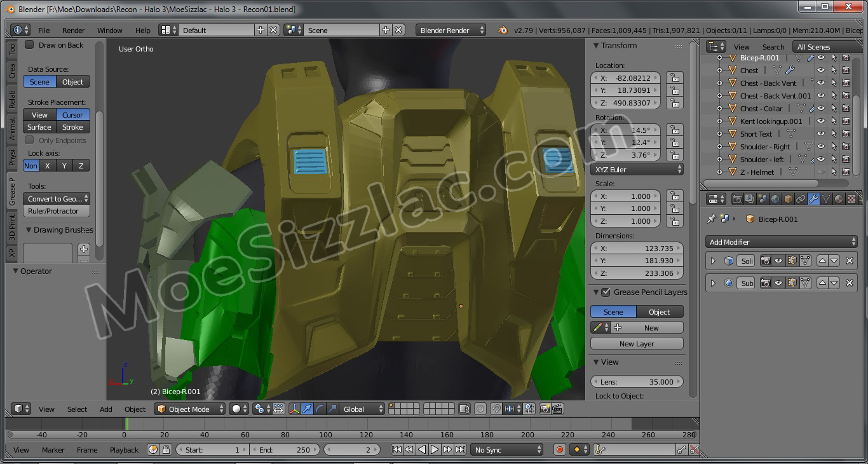Screen dimensions: 868x464
Task: Open the Blender Render engine dropdown
Action: click(x=451, y=30)
